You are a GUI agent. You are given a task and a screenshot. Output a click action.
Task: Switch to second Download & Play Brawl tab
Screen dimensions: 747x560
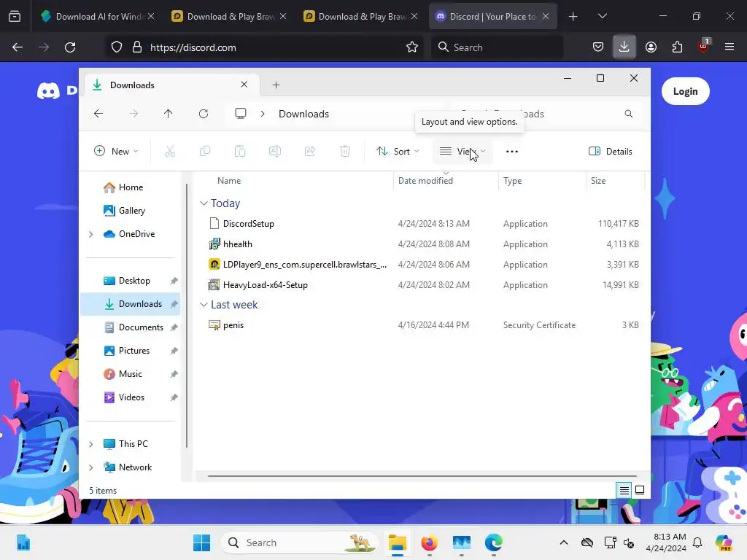click(x=360, y=16)
